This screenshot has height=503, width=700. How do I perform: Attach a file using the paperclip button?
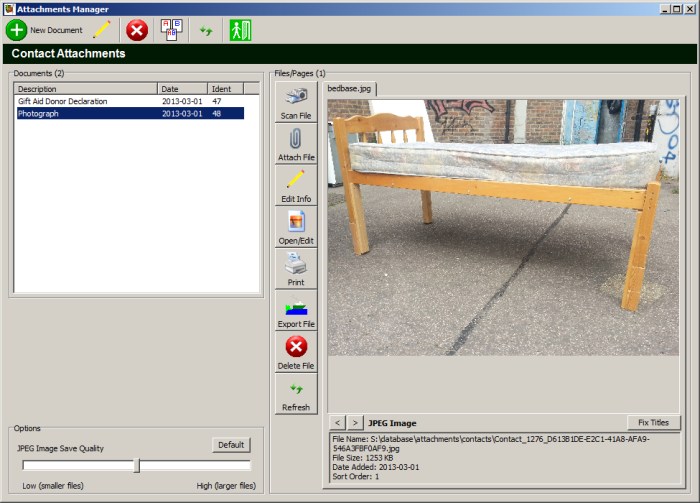(296, 145)
